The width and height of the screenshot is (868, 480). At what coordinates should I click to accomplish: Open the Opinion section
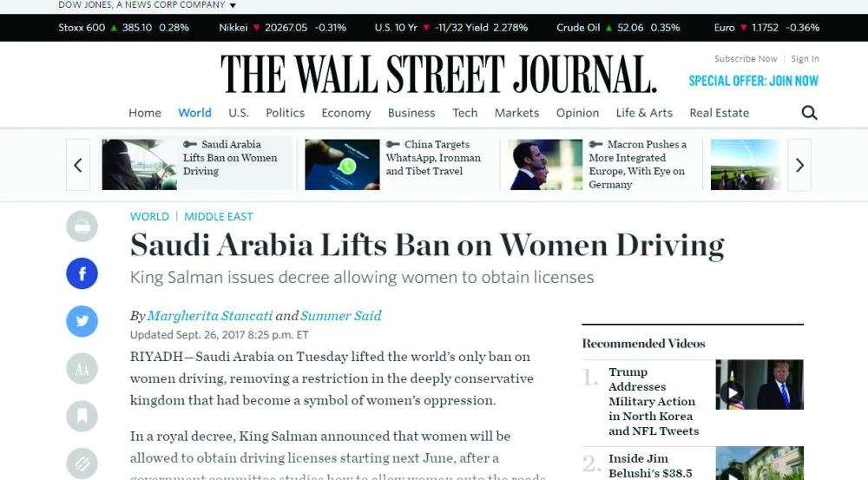point(577,113)
